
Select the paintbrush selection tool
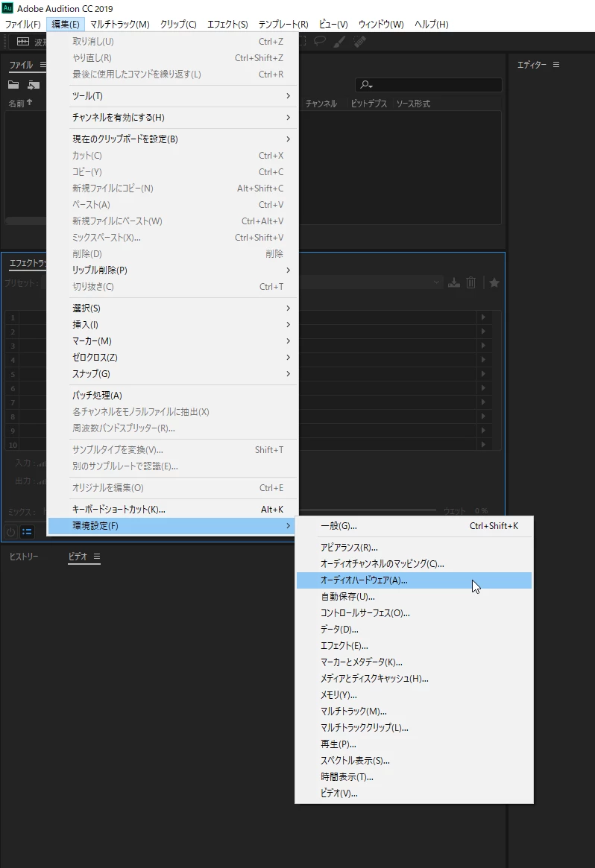339,41
